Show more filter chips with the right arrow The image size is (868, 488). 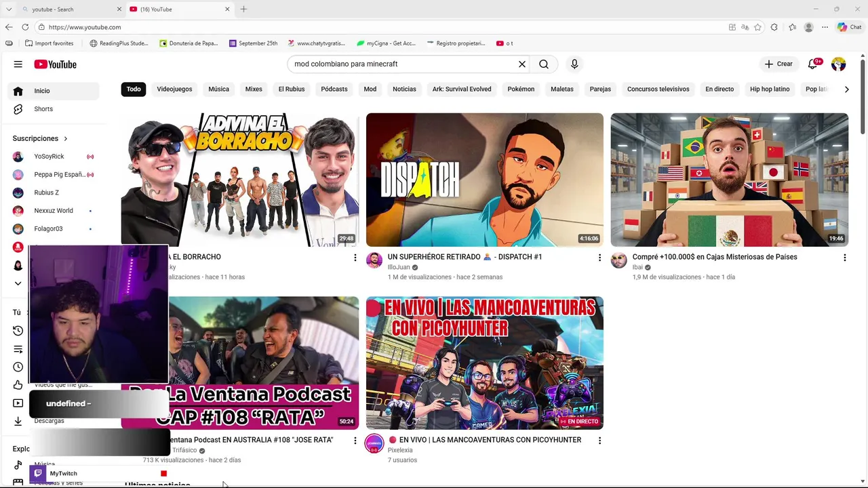point(846,89)
